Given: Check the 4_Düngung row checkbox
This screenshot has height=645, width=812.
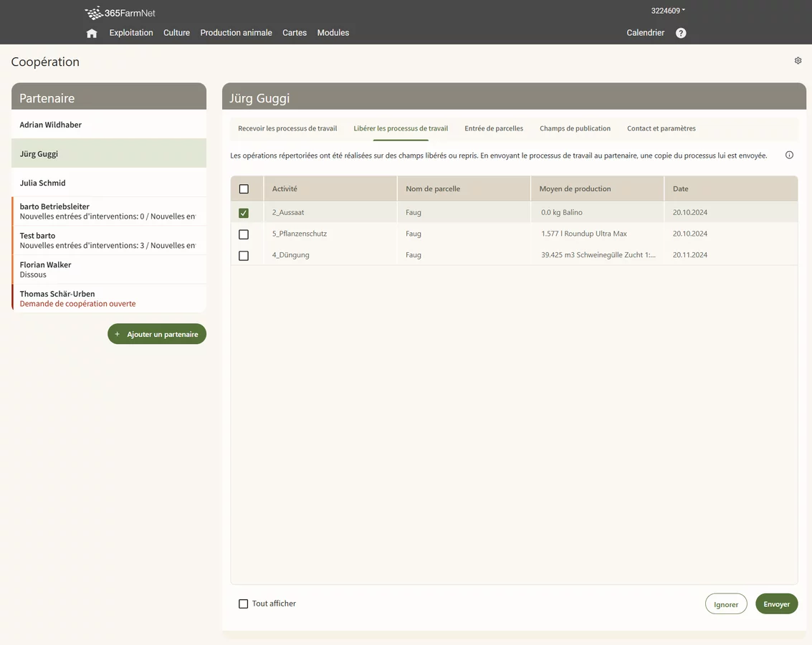Looking at the screenshot, I should point(244,256).
